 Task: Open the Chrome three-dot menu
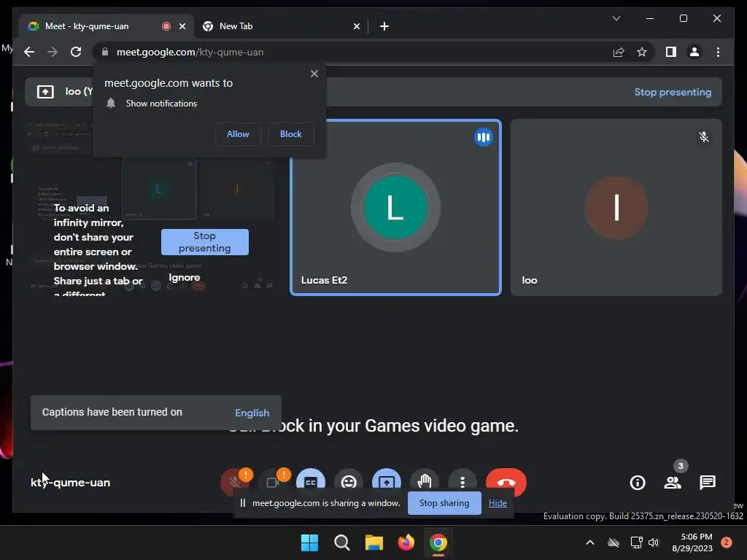(718, 52)
